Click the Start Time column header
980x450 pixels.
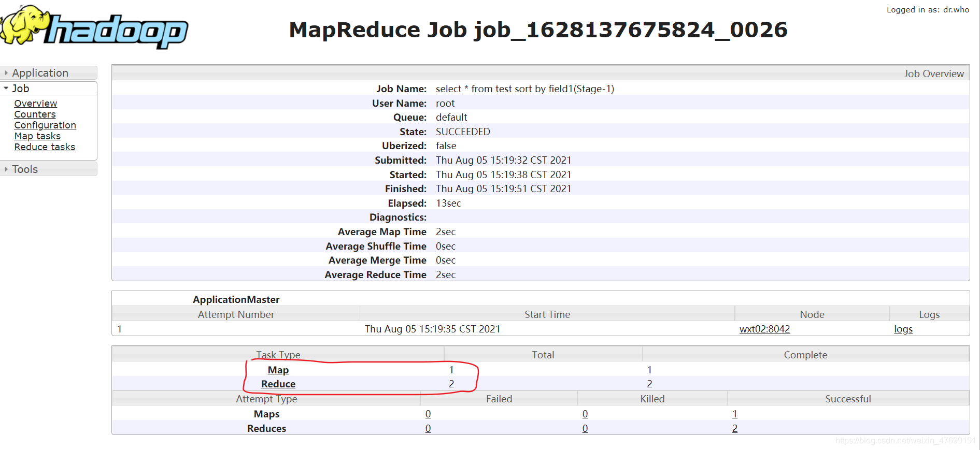[547, 314]
